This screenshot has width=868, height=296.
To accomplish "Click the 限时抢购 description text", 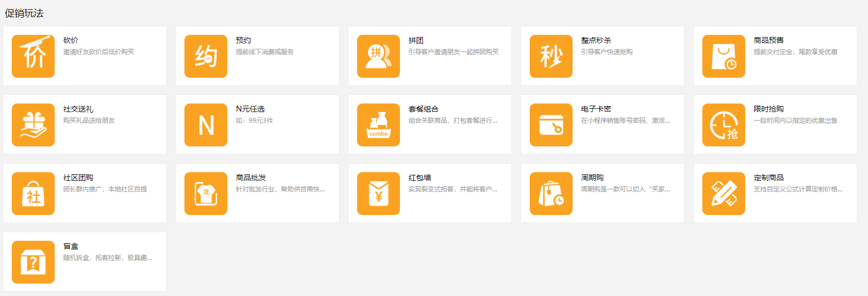I will (795, 121).
